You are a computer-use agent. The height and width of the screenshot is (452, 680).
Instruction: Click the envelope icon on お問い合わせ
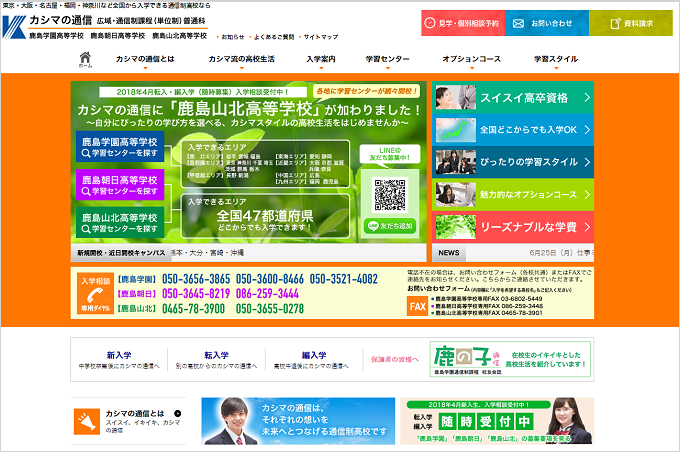tap(518, 23)
